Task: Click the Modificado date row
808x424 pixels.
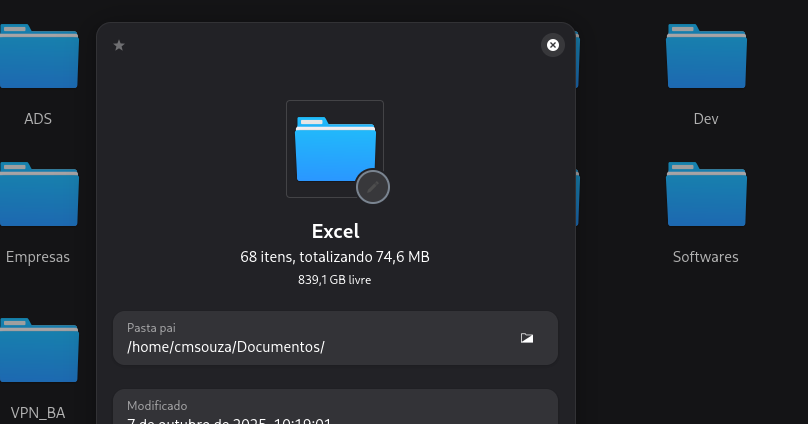Action: 335,412
